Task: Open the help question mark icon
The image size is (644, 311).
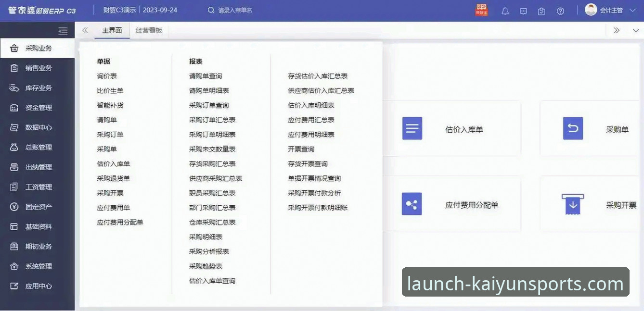Action: (560, 10)
